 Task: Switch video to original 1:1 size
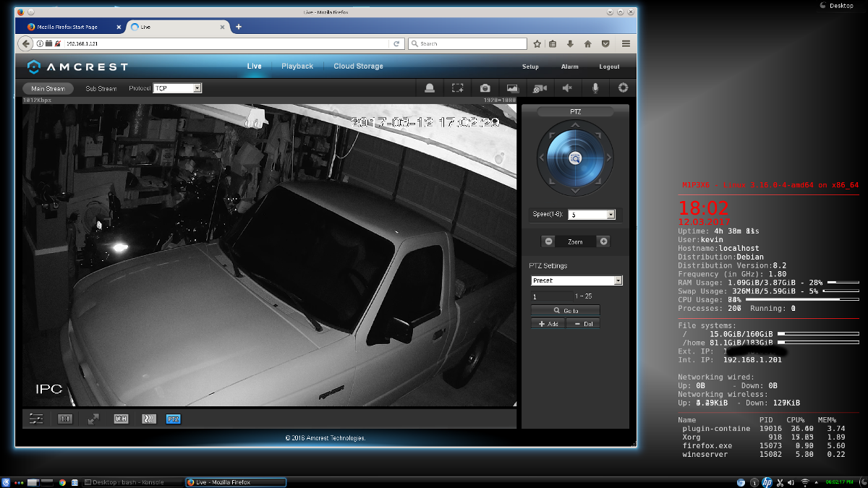pos(65,419)
